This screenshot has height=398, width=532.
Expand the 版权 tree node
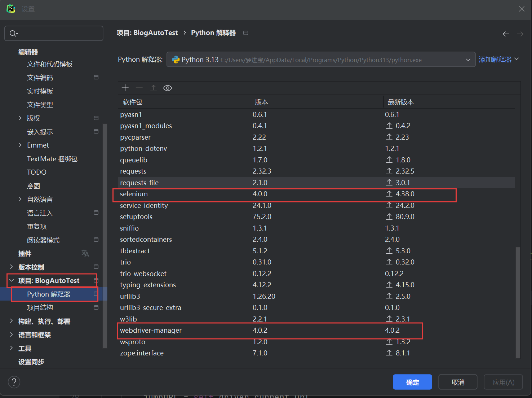(20, 118)
